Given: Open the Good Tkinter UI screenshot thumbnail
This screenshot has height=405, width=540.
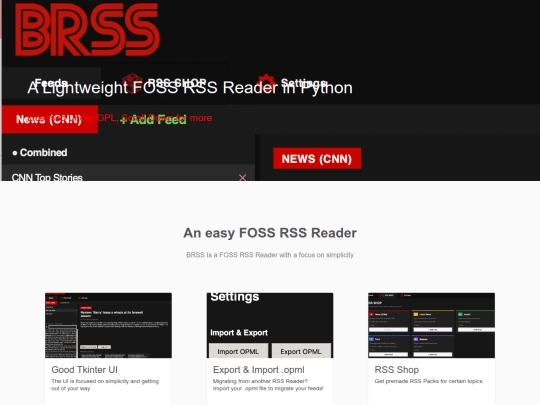Looking at the screenshot, I should point(108,325).
